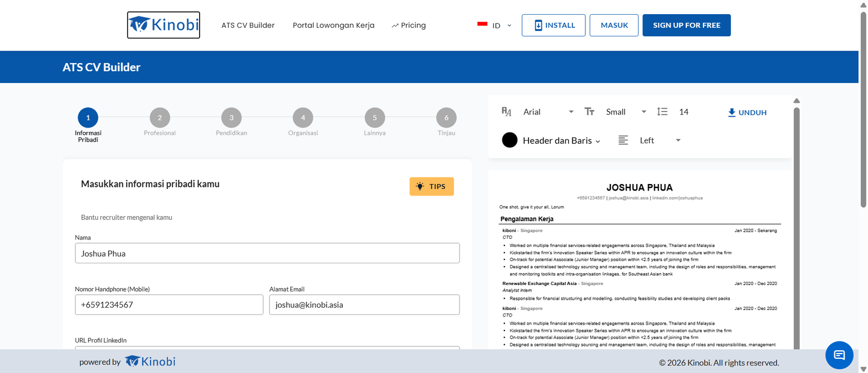Click the text alignment icon beside Left
Viewport: 868px width, 373px height.
click(x=623, y=141)
